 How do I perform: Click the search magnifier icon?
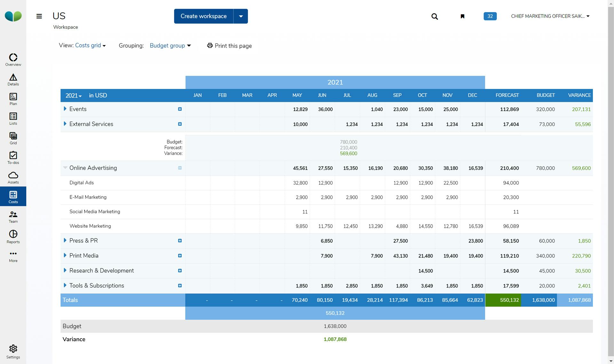[434, 16]
